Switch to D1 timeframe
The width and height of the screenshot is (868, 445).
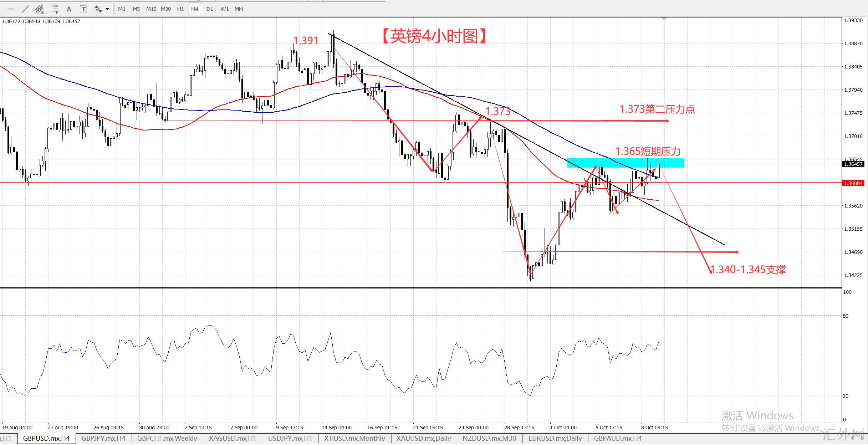pyautogui.click(x=210, y=9)
